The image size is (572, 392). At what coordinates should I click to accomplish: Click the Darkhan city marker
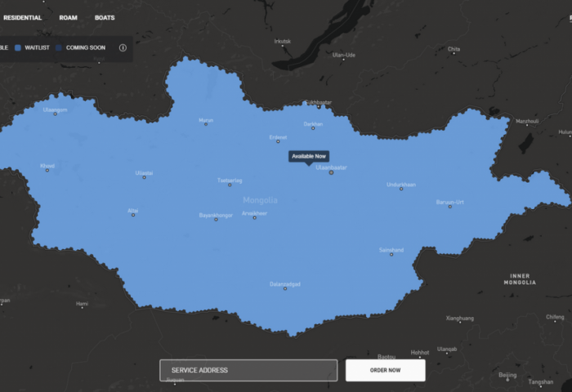[313, 128]
